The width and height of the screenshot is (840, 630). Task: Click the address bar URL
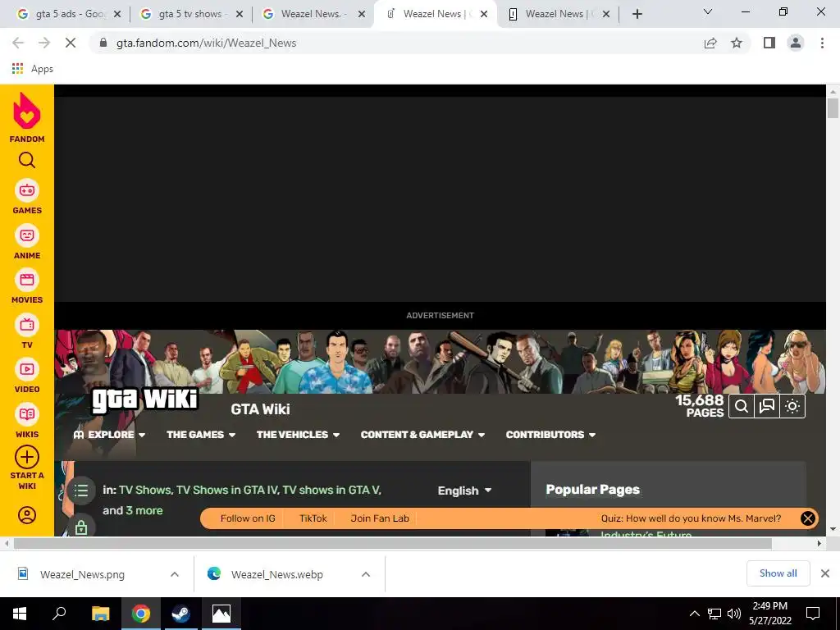pyautogui.click(x=206, y=43)
